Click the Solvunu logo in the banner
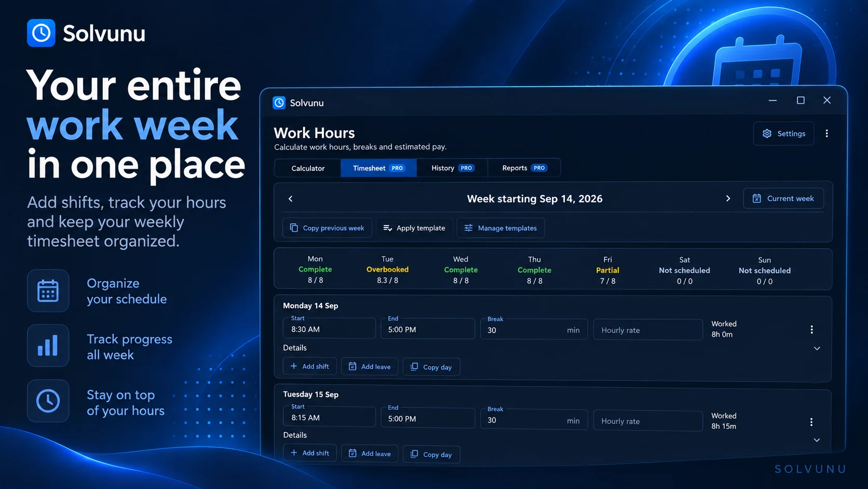The width and height of the screenshot is (868, 489). pyautogui.click(x=86, y=33)
